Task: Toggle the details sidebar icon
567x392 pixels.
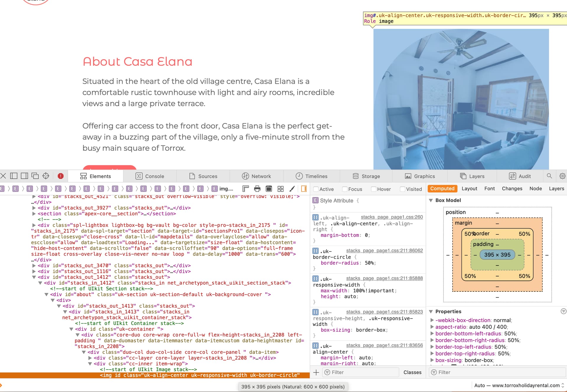Action: [x=304, y=189]
